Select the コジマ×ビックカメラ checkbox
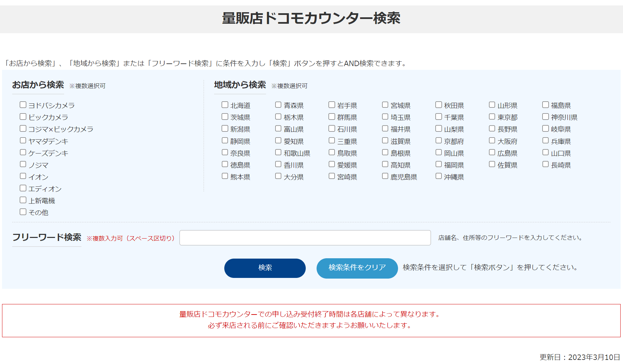Viewport: 623px width, 364px height. pyautogui.click(x=23, y=128)
